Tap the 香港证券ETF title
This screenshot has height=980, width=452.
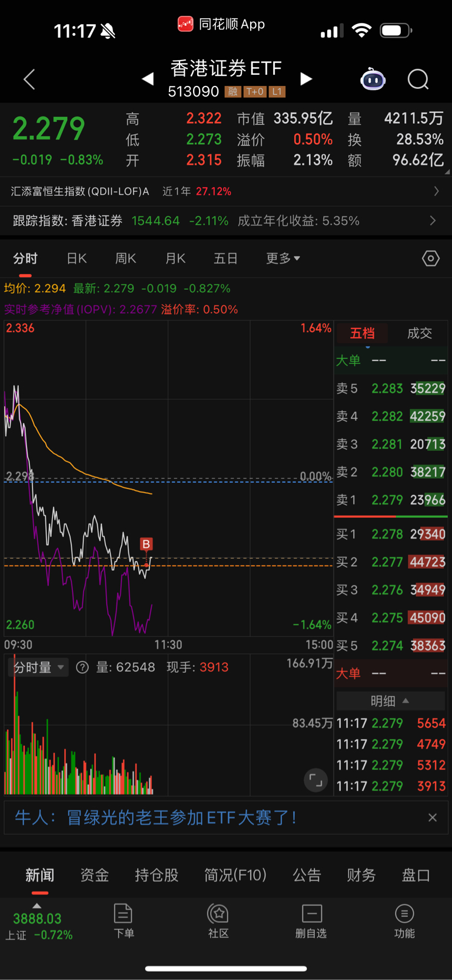coord(226,68)
